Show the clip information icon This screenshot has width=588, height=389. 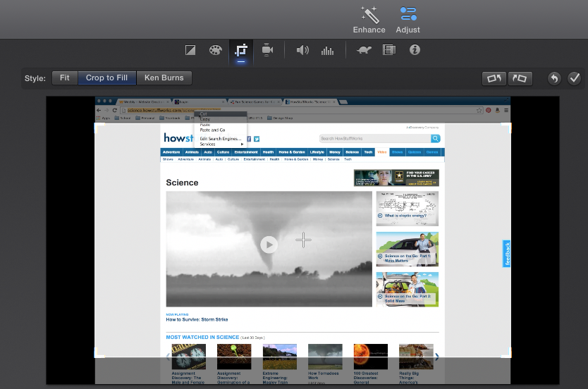coord(415,50)
